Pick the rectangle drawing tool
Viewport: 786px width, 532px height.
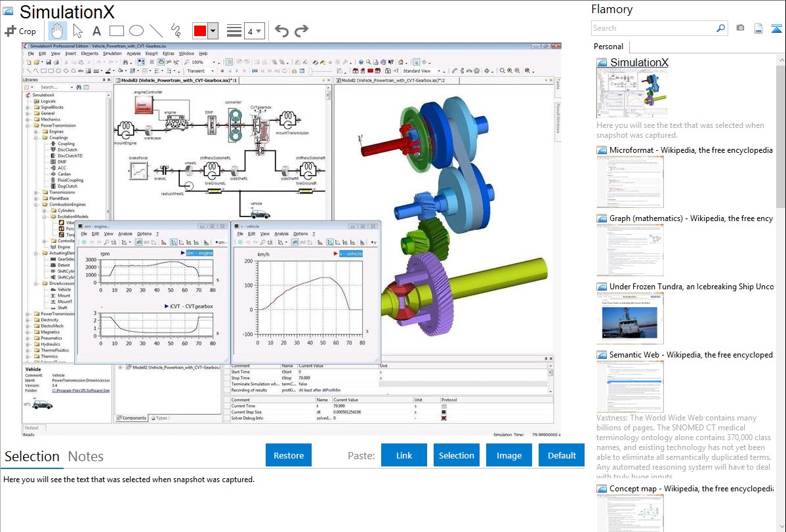(116, 31)
